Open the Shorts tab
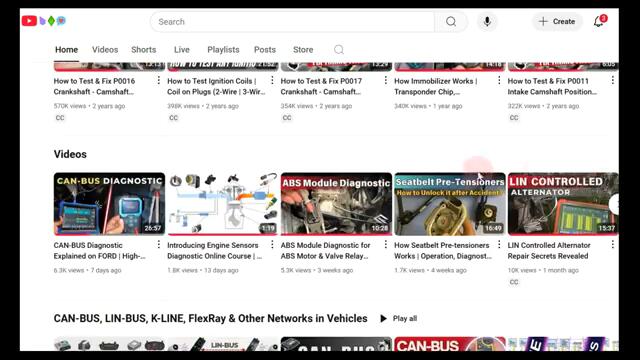Viewport: 640px width, 360px height. pyautogui.click(x=144, y=50)
